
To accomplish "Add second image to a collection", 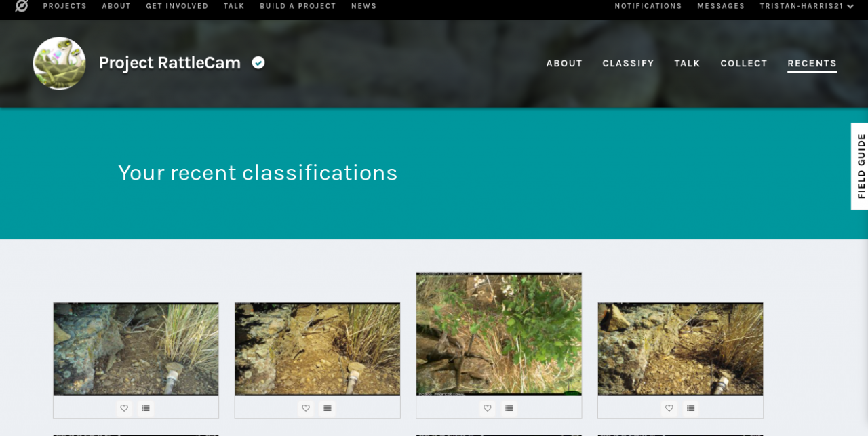I will tap(328, 408).
